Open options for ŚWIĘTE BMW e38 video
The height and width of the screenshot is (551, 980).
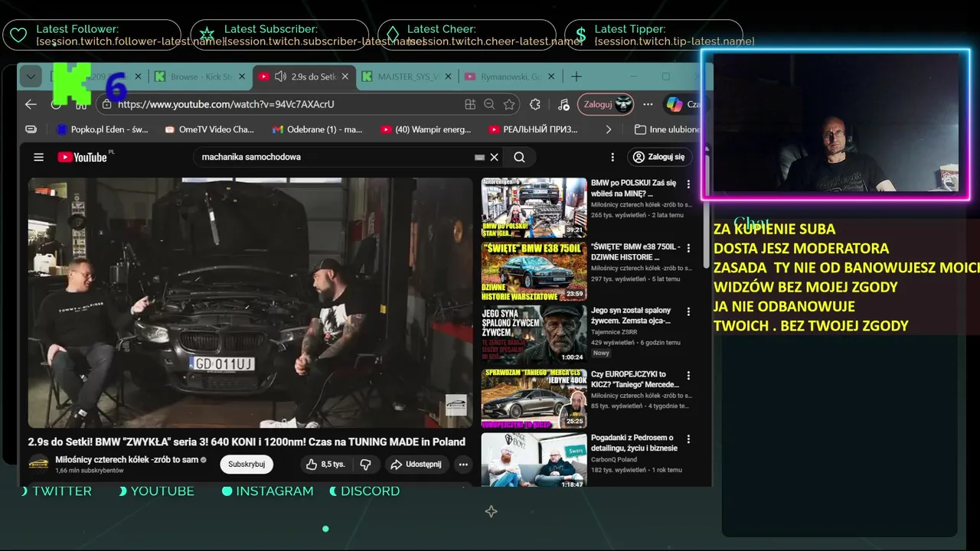point(689,249)
